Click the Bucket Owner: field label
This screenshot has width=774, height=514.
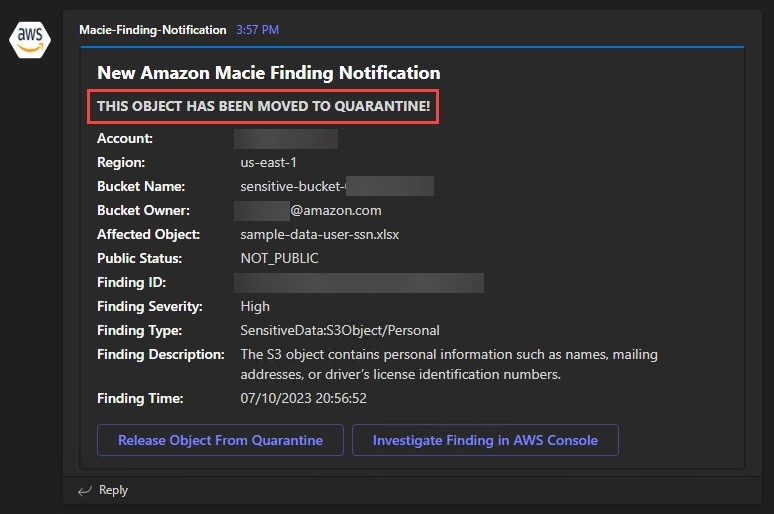coord(144,210)
